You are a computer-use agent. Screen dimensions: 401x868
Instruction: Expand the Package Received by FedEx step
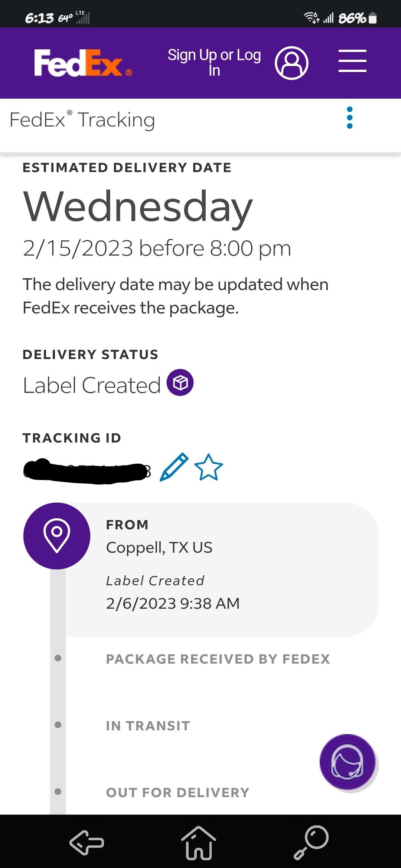[218, 659]
